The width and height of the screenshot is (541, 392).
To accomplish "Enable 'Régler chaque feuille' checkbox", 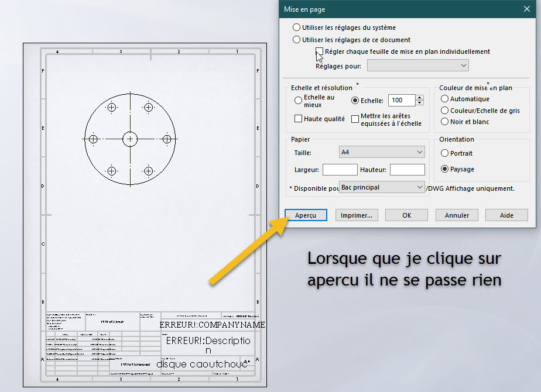I will point(320,51).
